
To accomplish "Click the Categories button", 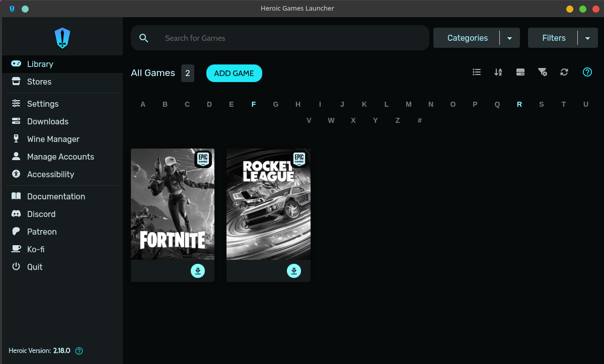I will [467, 38].
